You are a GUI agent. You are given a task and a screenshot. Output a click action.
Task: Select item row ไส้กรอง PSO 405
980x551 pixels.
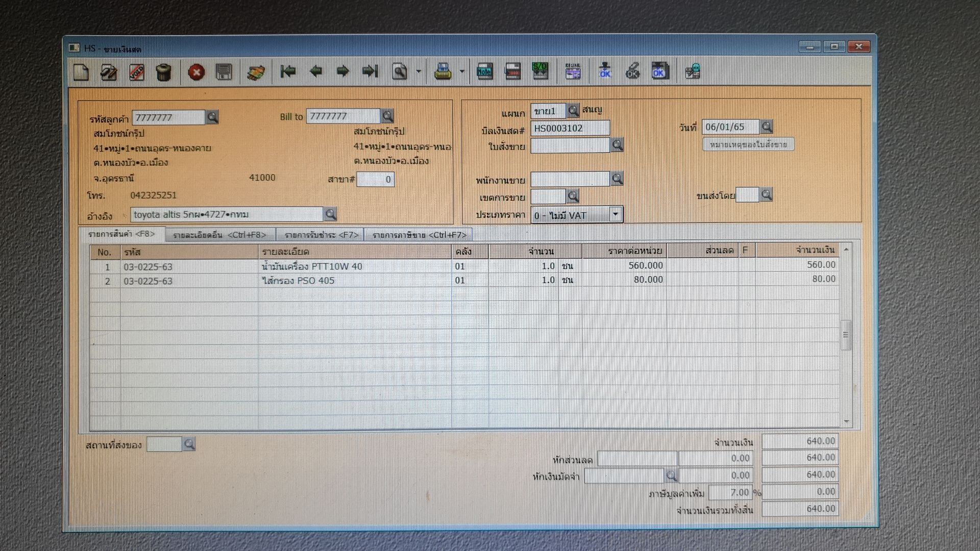464,280
